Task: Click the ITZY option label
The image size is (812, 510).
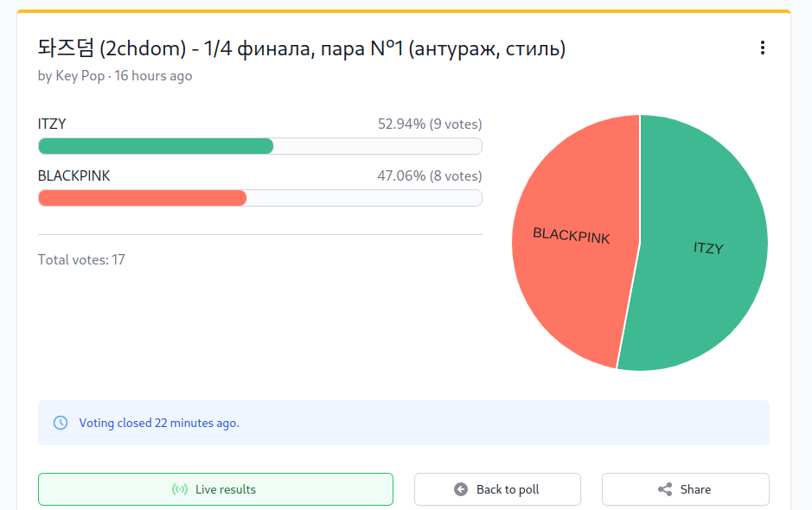Action: click(52, 124)
